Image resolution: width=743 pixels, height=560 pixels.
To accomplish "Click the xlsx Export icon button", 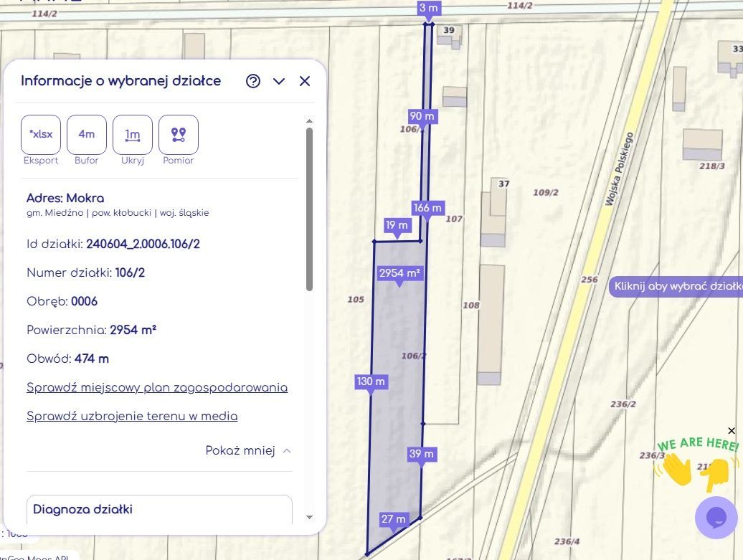I will point(41,135).
